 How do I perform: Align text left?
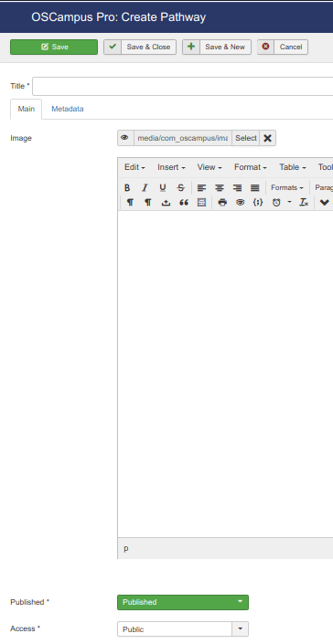coord(201,187)
